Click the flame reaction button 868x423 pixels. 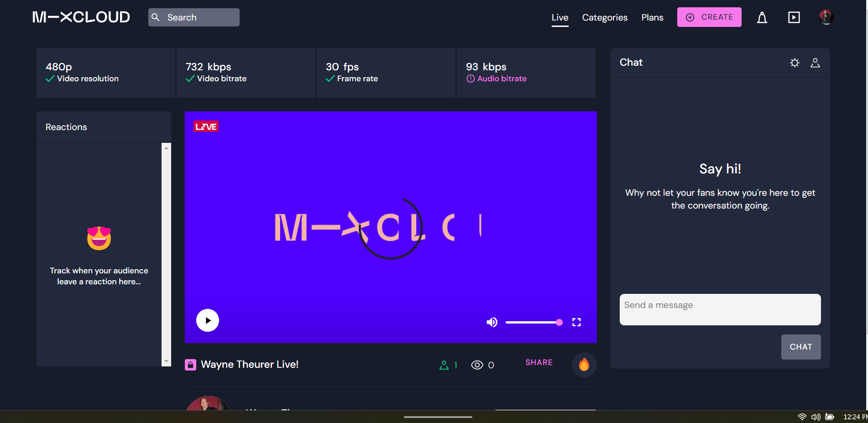click(584, 365)
